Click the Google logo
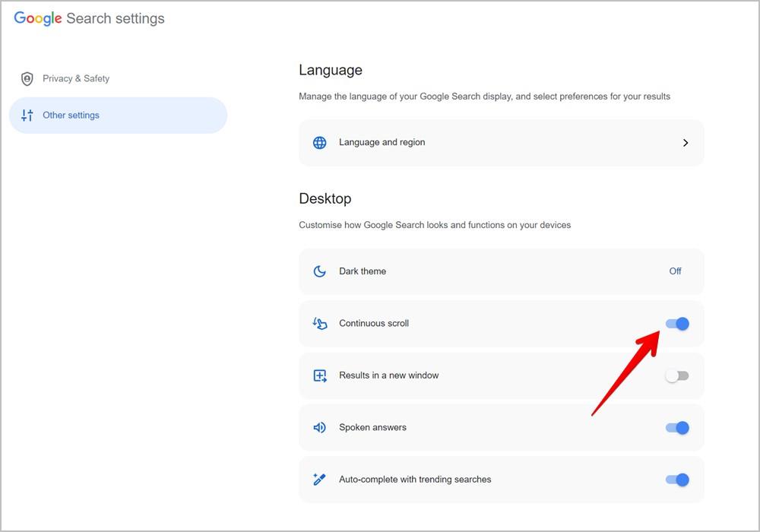The height and width of the screenshot is (532, 760). (38, 18)
